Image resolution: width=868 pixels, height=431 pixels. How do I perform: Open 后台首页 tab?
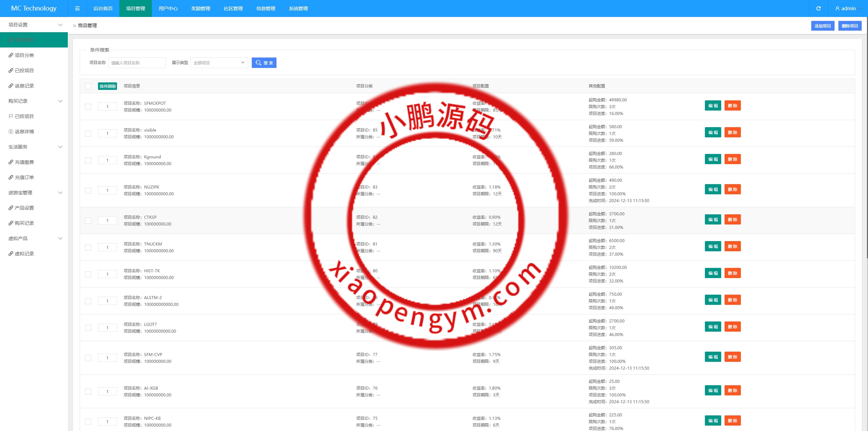[103, 8]
